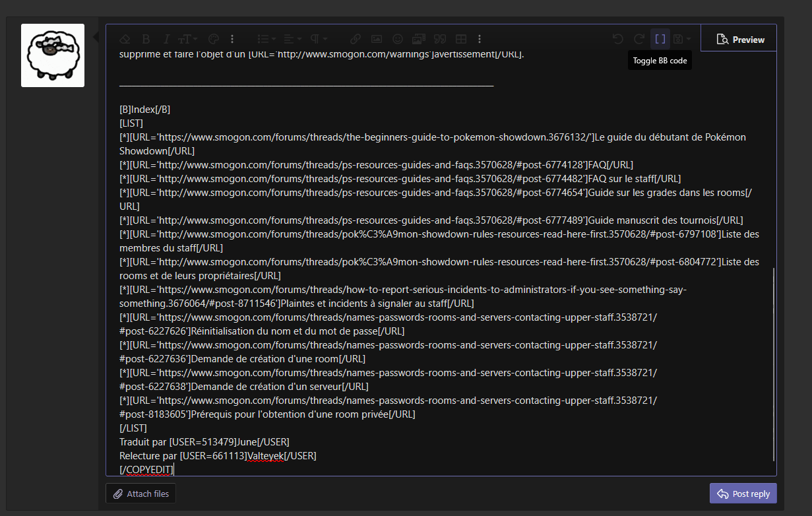Open more insert options menu
812x516 pixels.
click(x=480, y=39)
